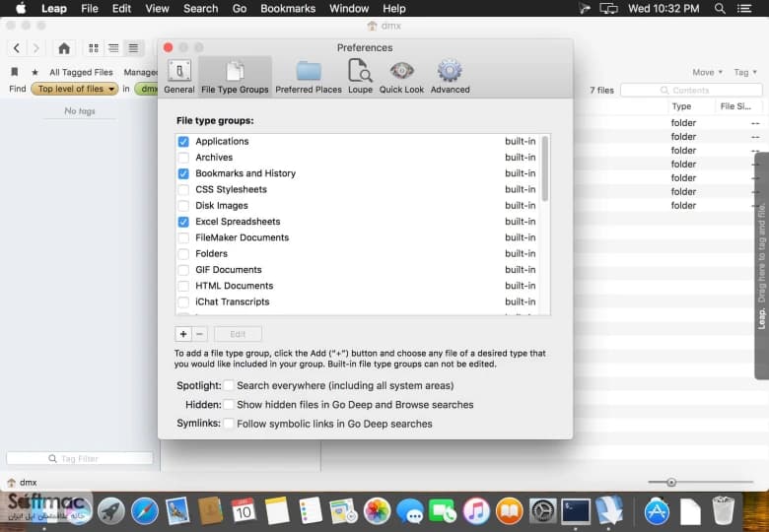Open the General preferences pane
This screenshot has height=532, width=769.
[x=179, y=77]
